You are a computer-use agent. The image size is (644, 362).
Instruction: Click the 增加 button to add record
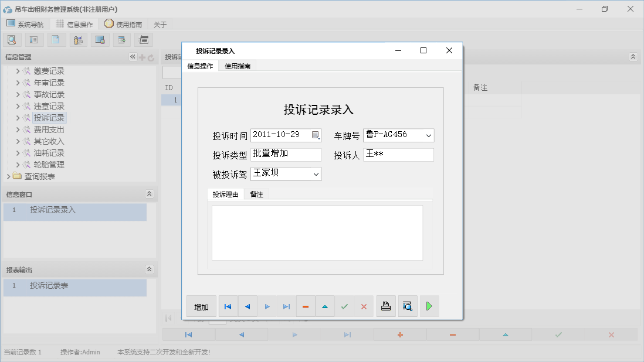pyautogui.click(x=201, y=306)
